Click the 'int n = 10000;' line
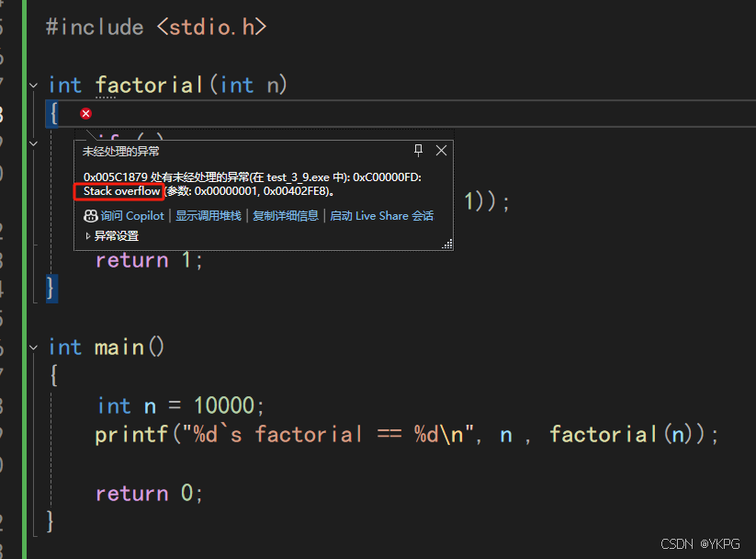756x559 pixels. [180, 405]
